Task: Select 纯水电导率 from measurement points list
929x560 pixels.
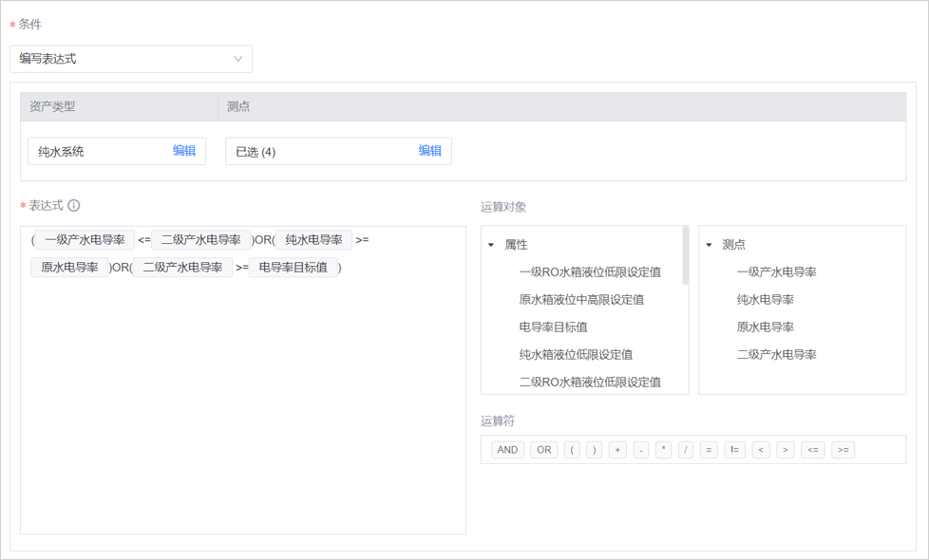Action: 765,300
